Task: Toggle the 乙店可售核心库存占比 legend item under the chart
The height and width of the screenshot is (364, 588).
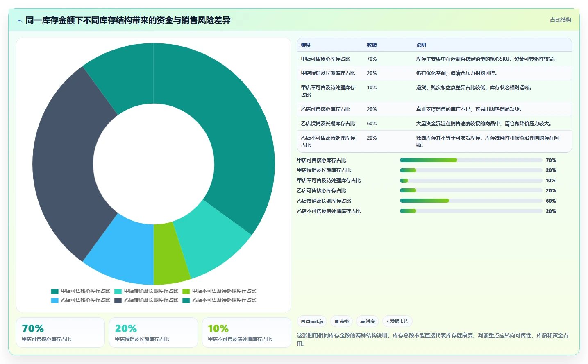Action: pyautogui.click(x=81, y=300)
